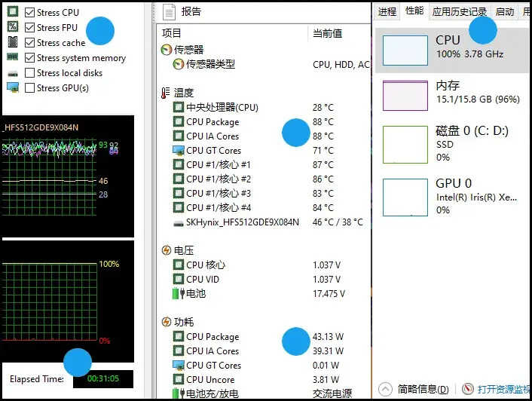Open the 应用历史记录 tab
The image size is (532, 401).
[x=460, y=12]
